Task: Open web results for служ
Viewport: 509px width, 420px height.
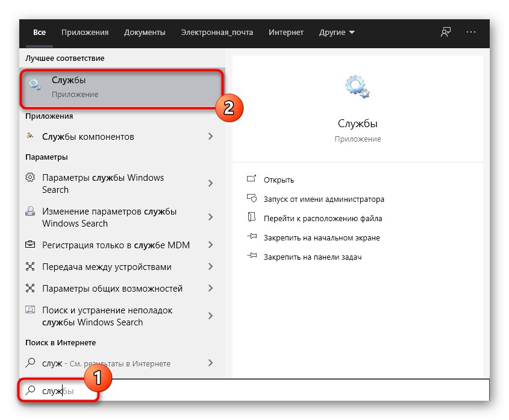Action: click(122, 363)
